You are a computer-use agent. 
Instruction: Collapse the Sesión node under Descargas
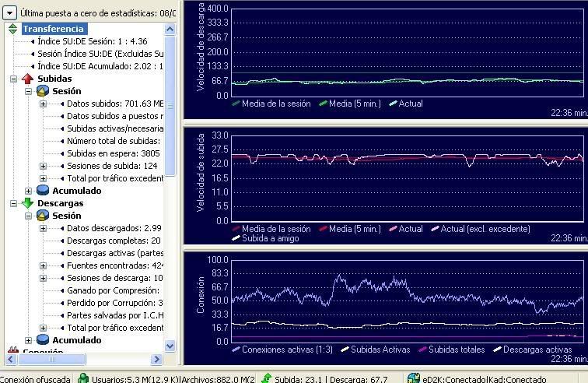click(28, 216)
